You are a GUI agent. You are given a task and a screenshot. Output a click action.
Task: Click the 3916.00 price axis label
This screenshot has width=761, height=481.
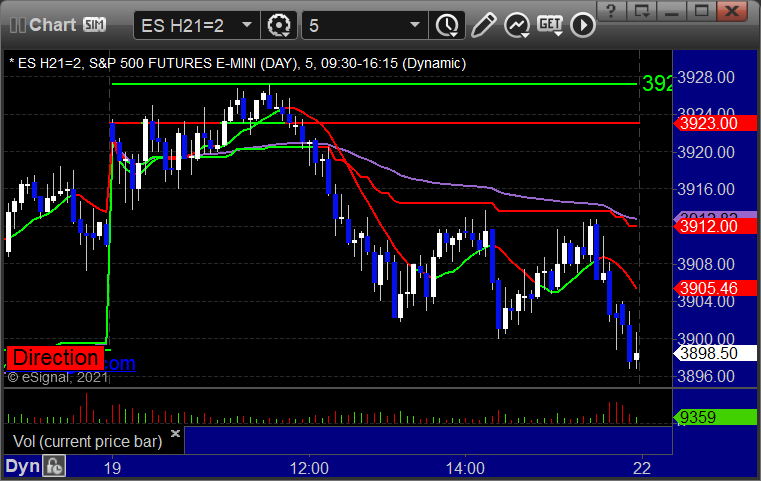(x=706, y=189)
